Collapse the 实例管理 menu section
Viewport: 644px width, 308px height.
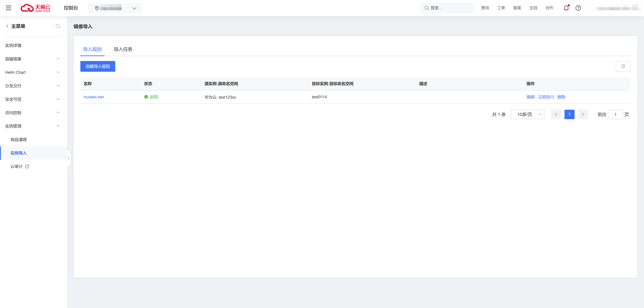coord(33,126)
